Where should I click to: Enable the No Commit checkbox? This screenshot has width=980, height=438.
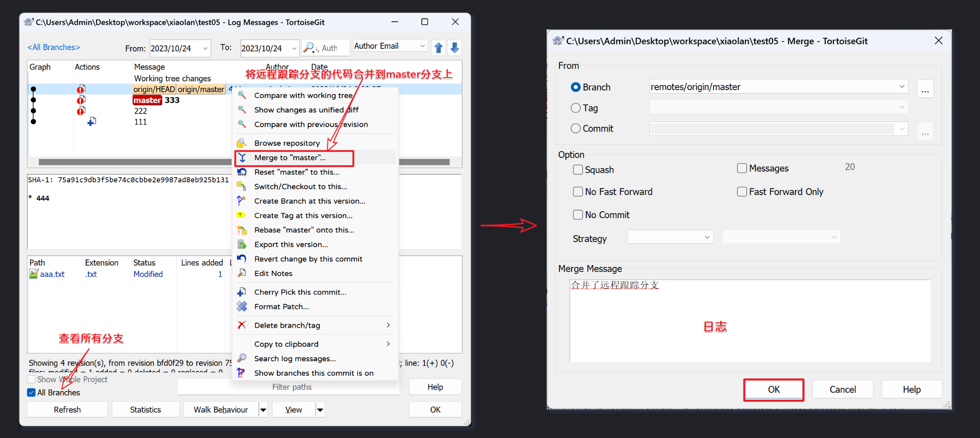pos(578,215)
